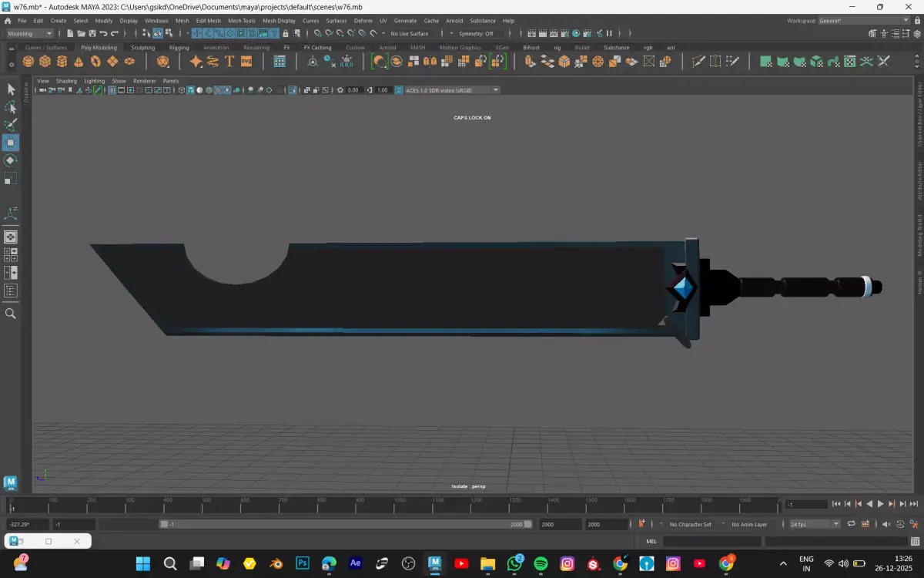Toggle loop playback icon in range slider
This screenshot has height=578, width=924.
pos(851,524)
